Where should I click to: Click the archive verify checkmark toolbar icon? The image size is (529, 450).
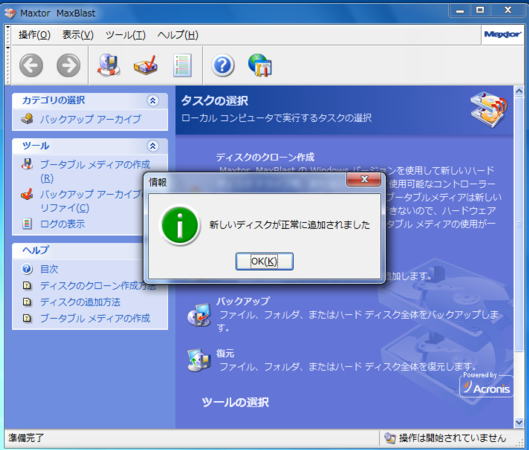146,65
